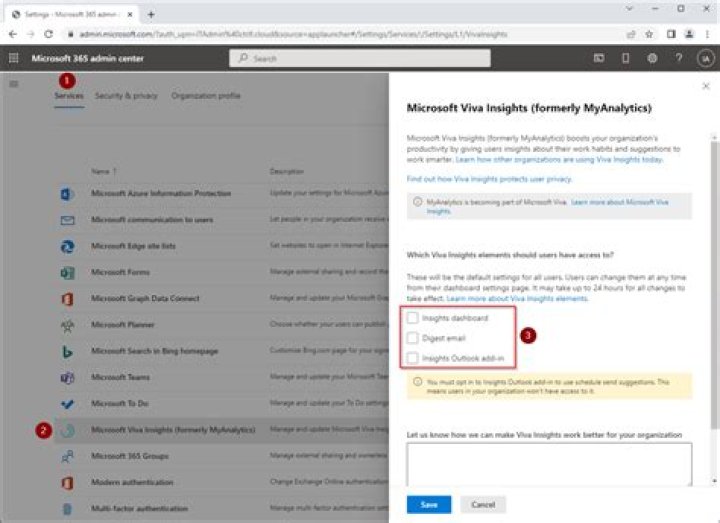720x523 pixels.
Task: Open browser tab search chevron
Action: pos(629,9)
